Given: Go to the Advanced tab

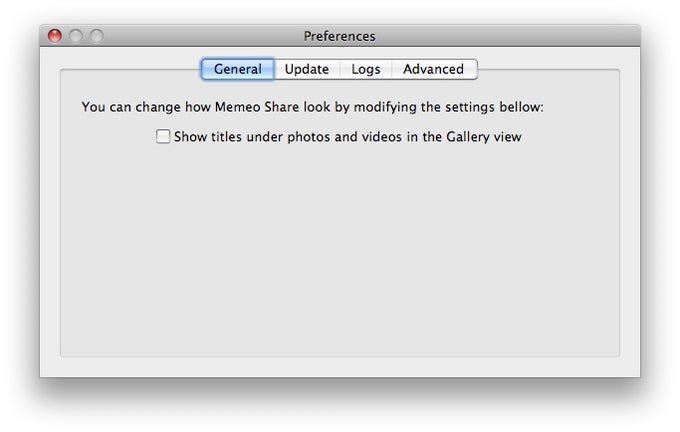Looking at the screenshot, I should (433, 69).
